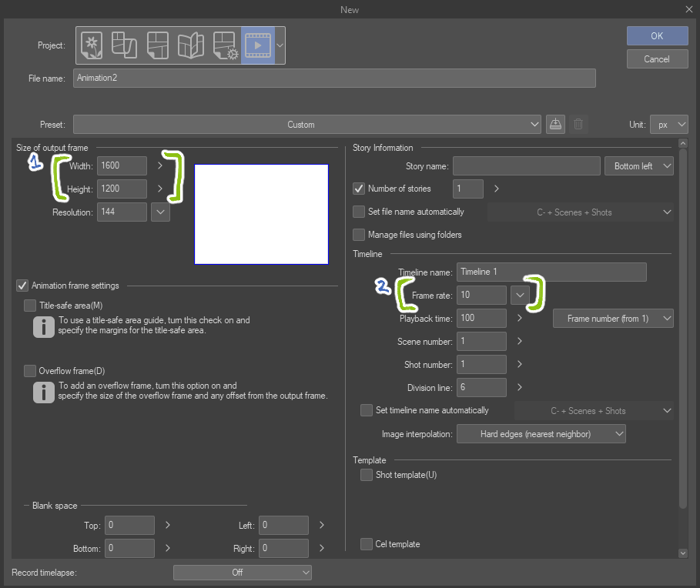Click the white canvas preview thumbnail

pos(262,214)
